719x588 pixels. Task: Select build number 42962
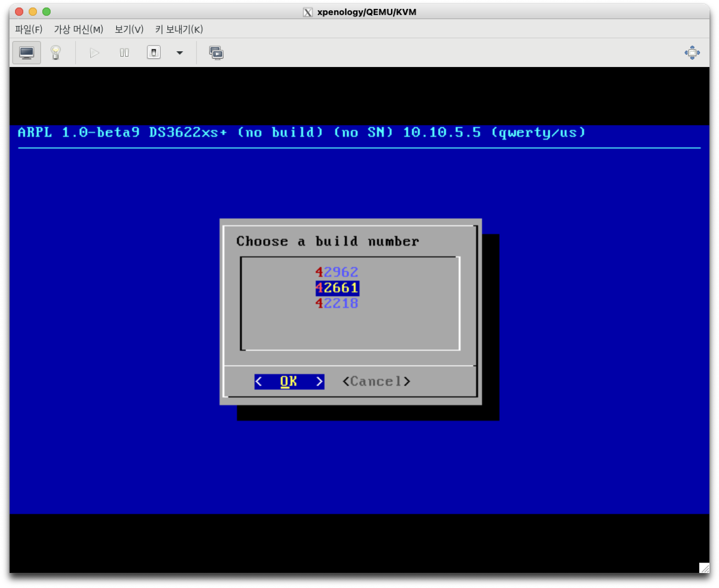(x=337, y=272)
